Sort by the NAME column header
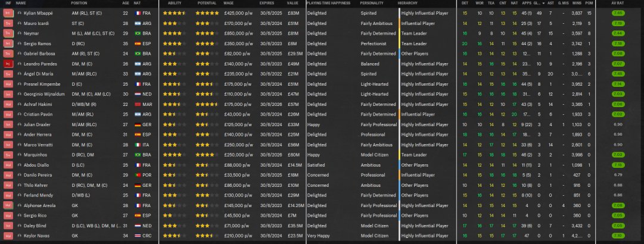Image resolution: width=644 pixels, height=244 pixels. [20, 3]
